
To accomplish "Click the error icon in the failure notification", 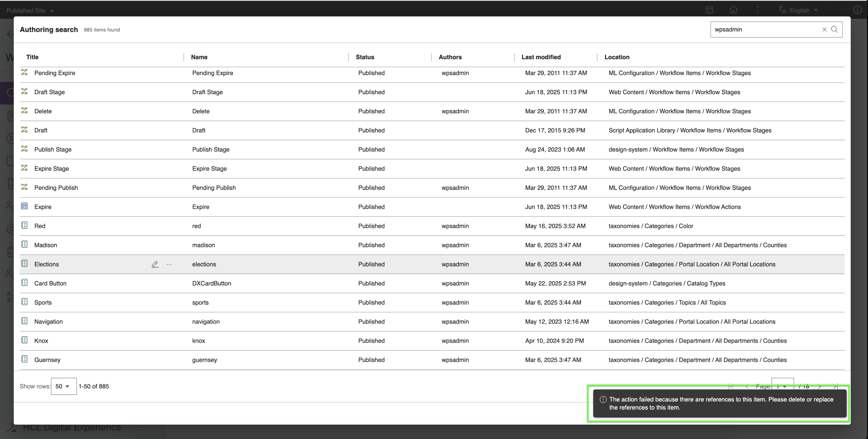I will click(x=603, y=400).
